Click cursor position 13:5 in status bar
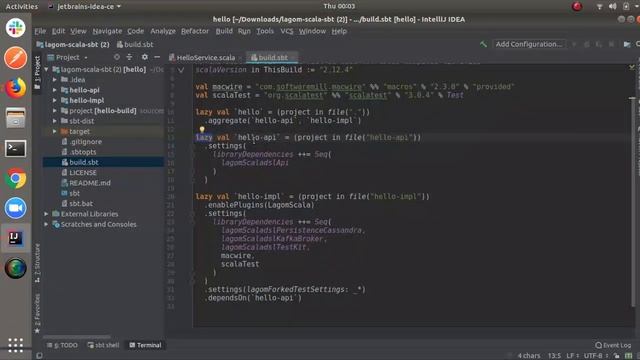This screenshot has height=360, width=640. (x=554, y=356)
